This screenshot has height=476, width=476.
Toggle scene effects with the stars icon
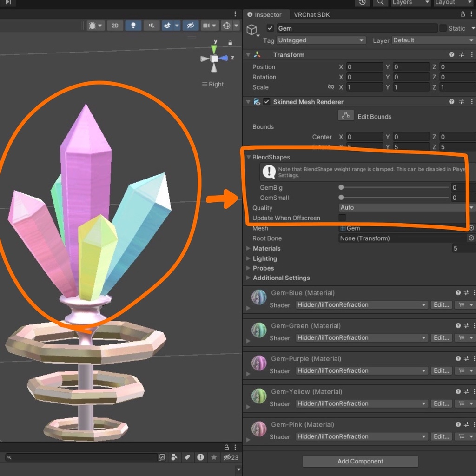tap(167, 26)
